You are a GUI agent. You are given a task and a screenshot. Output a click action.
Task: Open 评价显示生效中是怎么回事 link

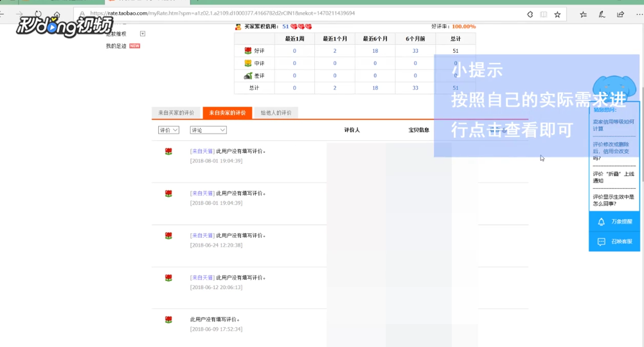pos(613,200)
